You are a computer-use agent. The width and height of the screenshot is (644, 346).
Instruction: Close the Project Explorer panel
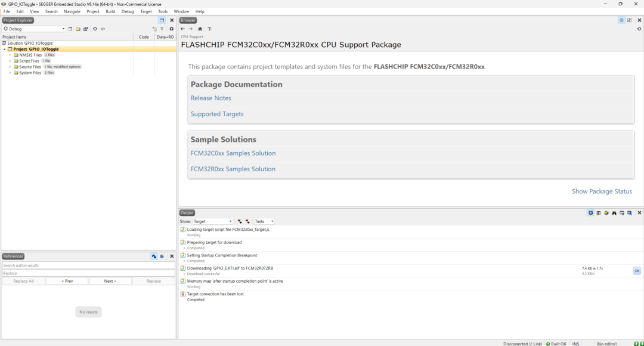tap(172, 20)
